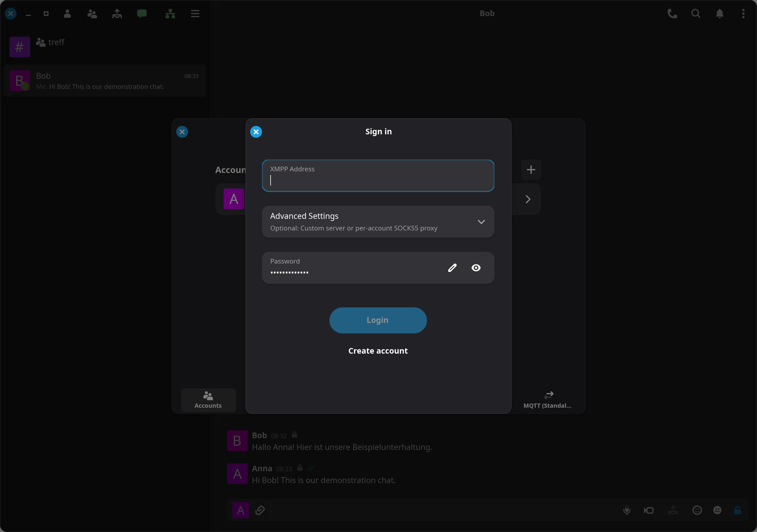Open the hamburger menu in top toolbar

point(195,14)
